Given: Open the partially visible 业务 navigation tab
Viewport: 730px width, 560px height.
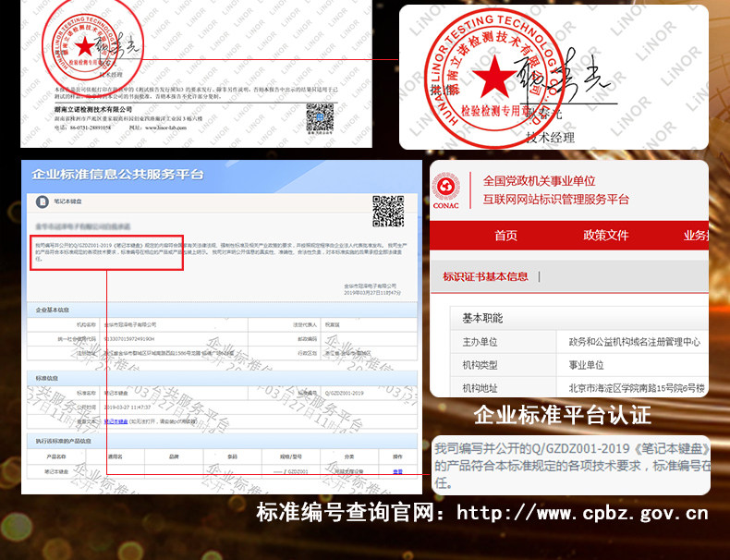Looking at the screenshot, I should 696,236.
